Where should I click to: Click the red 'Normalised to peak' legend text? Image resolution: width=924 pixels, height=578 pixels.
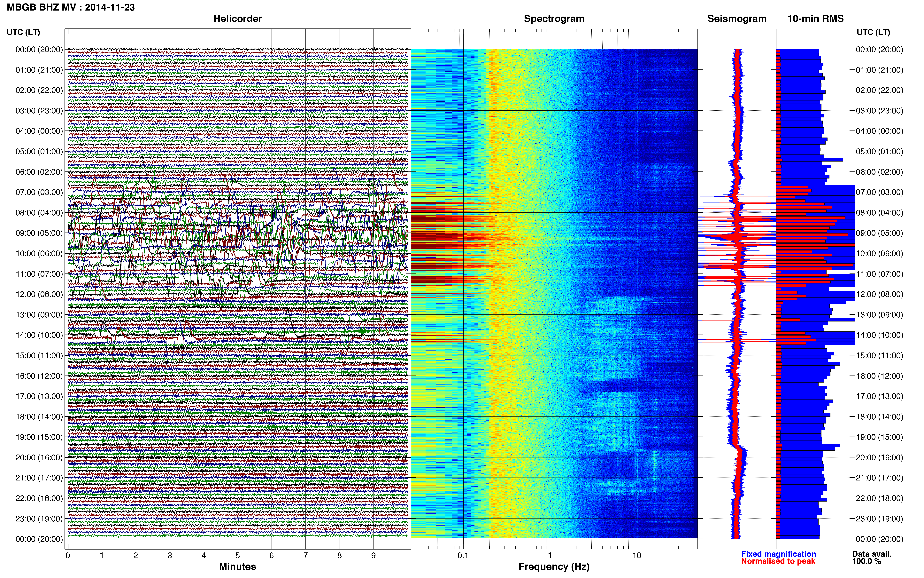[x=778, y=561]
